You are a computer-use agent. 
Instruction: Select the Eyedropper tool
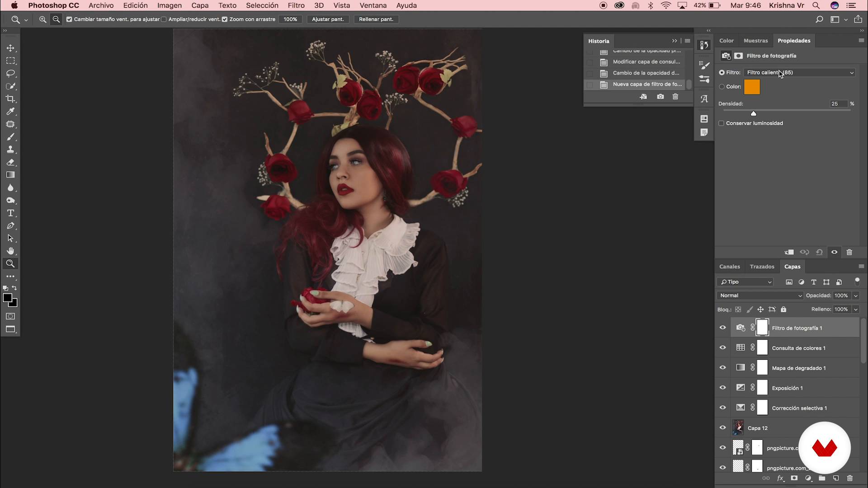pos(10,111)
